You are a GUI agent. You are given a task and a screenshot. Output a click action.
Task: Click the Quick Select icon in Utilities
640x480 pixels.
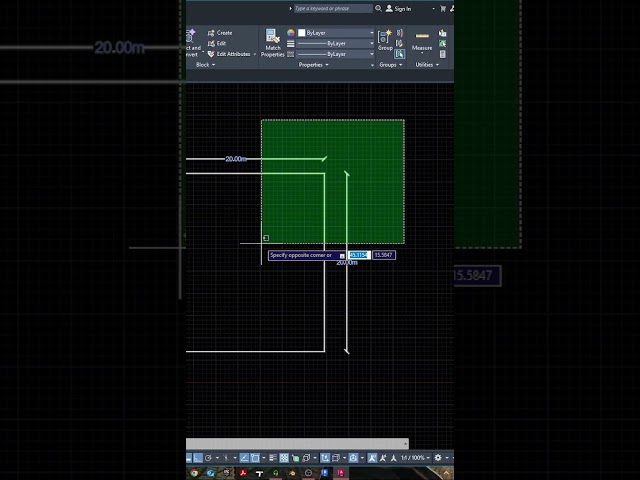coord(442,33)
